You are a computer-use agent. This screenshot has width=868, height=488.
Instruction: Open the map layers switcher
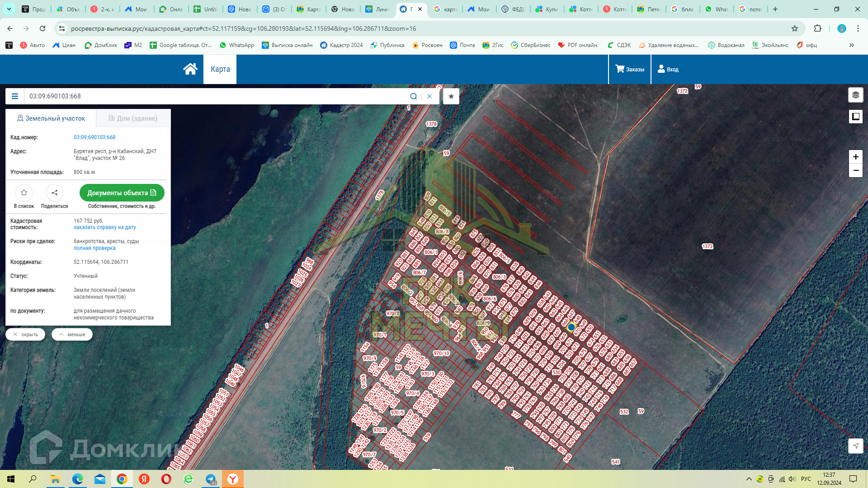[855, 95]
